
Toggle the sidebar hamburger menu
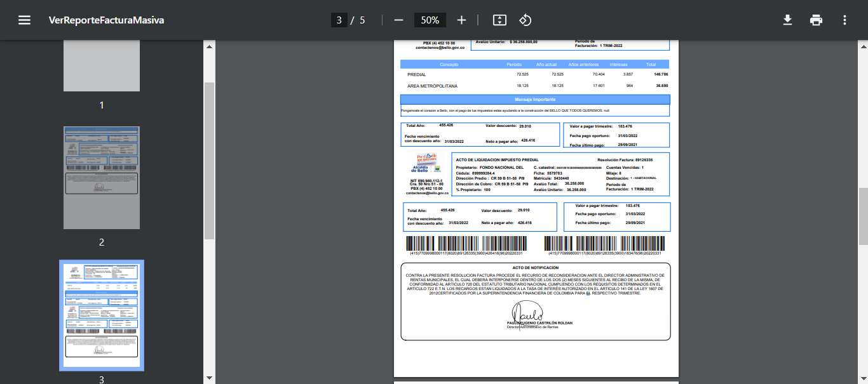(x=24, y=20)
